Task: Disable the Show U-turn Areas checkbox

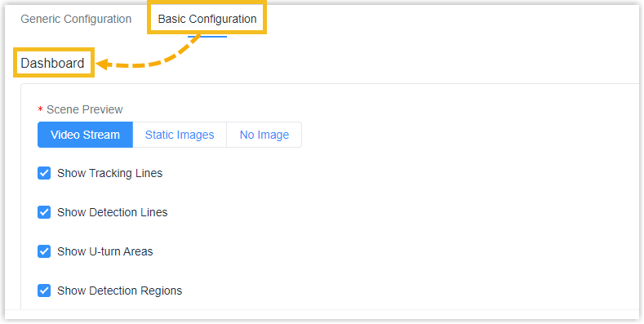Action: pos(44,251)
